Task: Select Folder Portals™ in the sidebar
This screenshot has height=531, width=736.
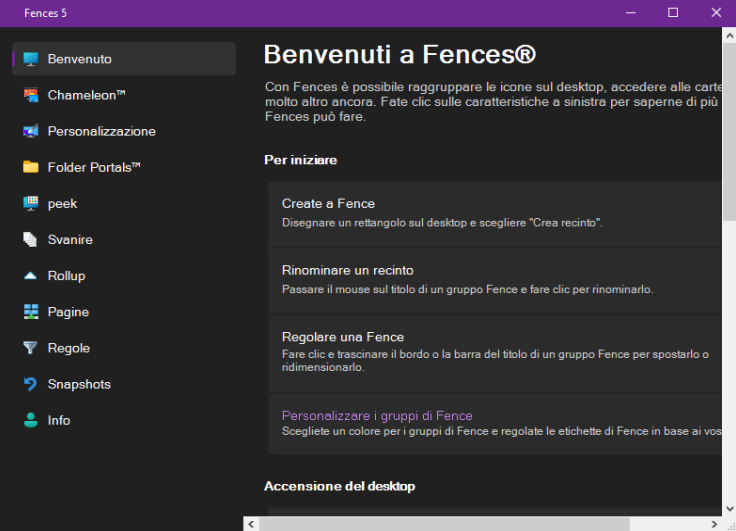Action: (124, 168)
